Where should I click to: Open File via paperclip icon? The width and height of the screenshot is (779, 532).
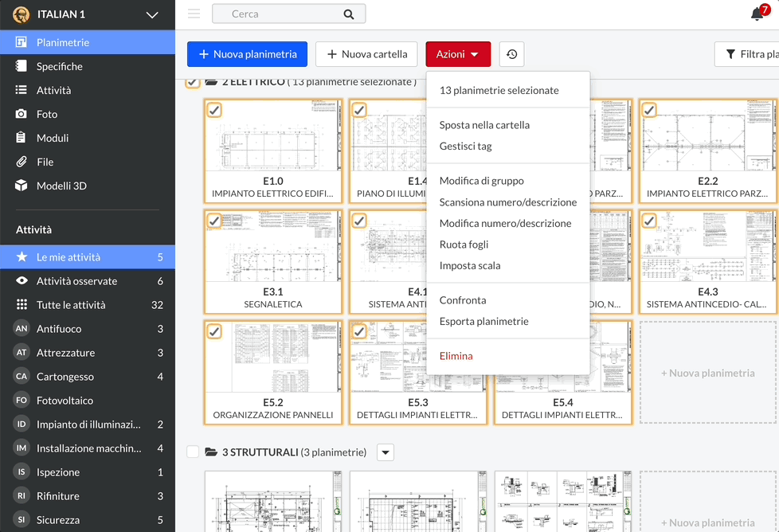[x=22, y=162]
